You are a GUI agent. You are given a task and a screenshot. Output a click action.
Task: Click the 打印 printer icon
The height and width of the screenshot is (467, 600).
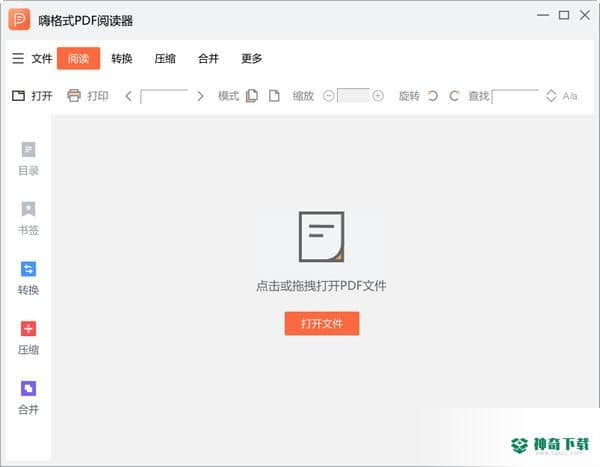point(74,96)
